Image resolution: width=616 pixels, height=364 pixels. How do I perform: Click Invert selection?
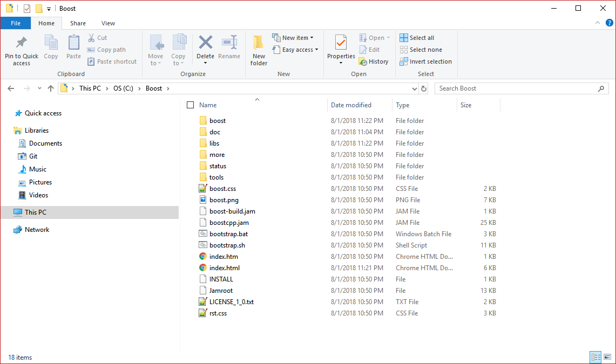[425, 61]
